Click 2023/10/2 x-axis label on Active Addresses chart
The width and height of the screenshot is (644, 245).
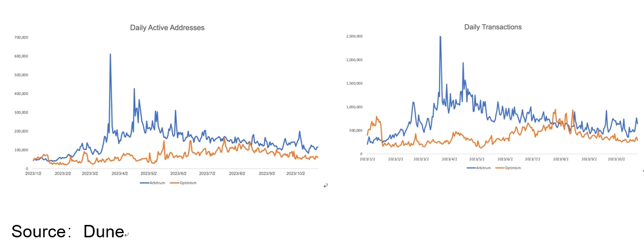coord(296,174)
